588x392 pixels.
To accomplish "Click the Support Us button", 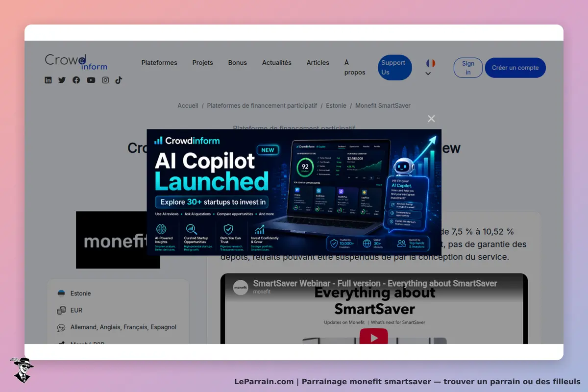I will pos(394,68).
